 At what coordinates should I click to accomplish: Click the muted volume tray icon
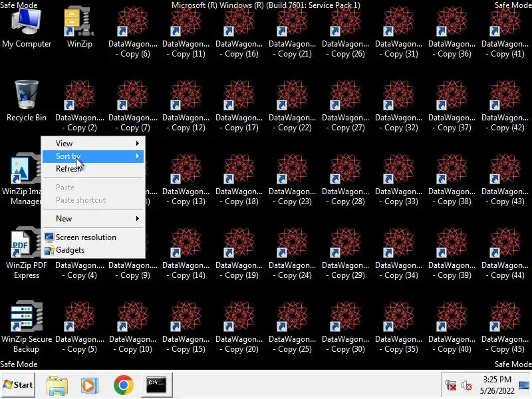coord(467,386)
